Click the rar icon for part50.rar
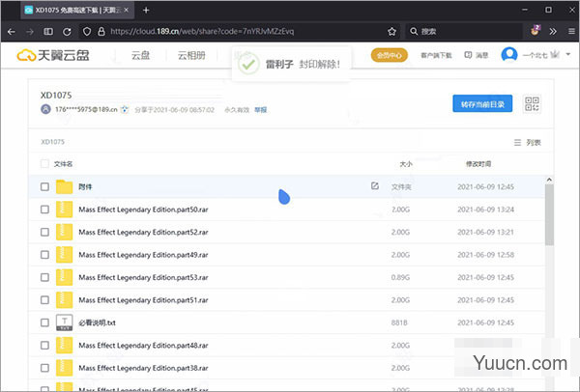The height and width of the screenshot is (392, 580). tap(64, 210)
